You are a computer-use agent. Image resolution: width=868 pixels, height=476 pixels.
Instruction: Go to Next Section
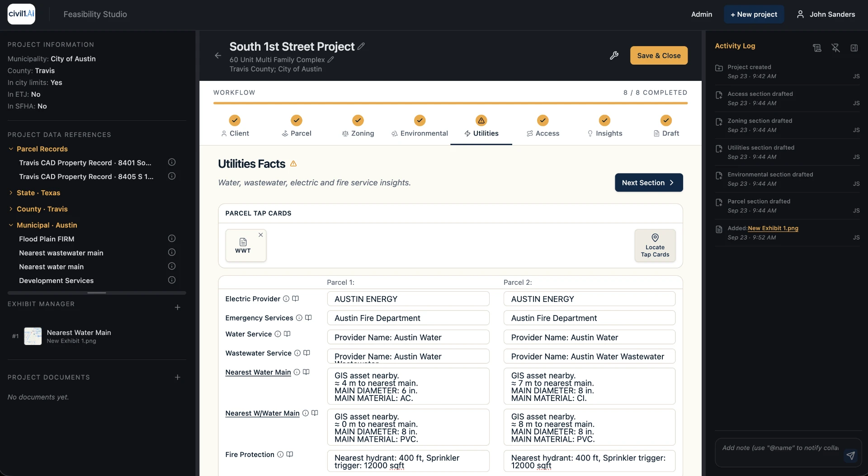pos(649,183)
